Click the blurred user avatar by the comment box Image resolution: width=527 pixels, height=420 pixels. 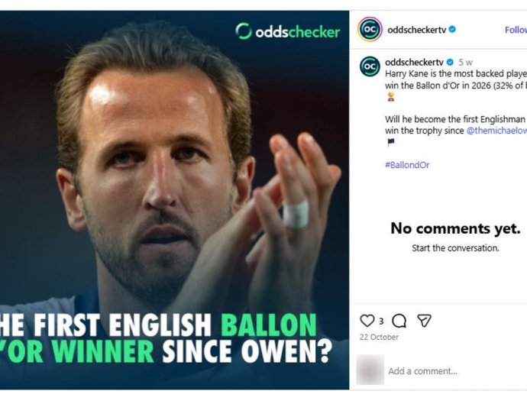(370, 370)
